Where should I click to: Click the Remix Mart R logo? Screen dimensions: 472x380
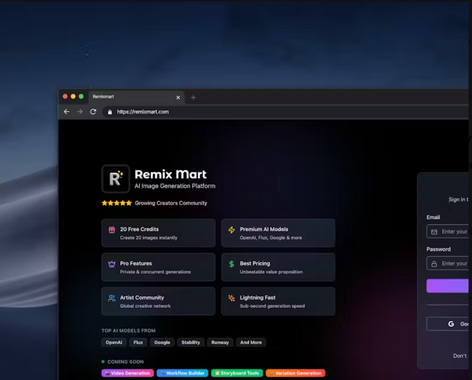coord(116,179)
